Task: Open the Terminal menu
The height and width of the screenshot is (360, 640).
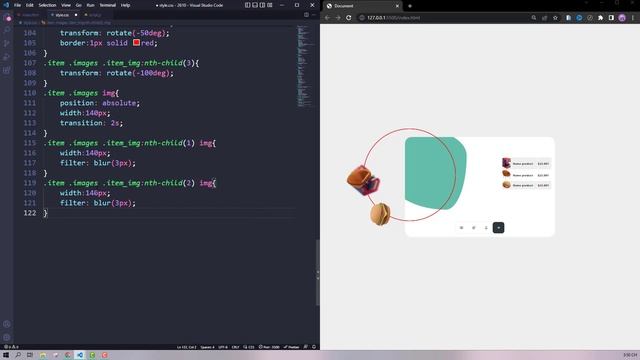Action: (x=107, y=5)
